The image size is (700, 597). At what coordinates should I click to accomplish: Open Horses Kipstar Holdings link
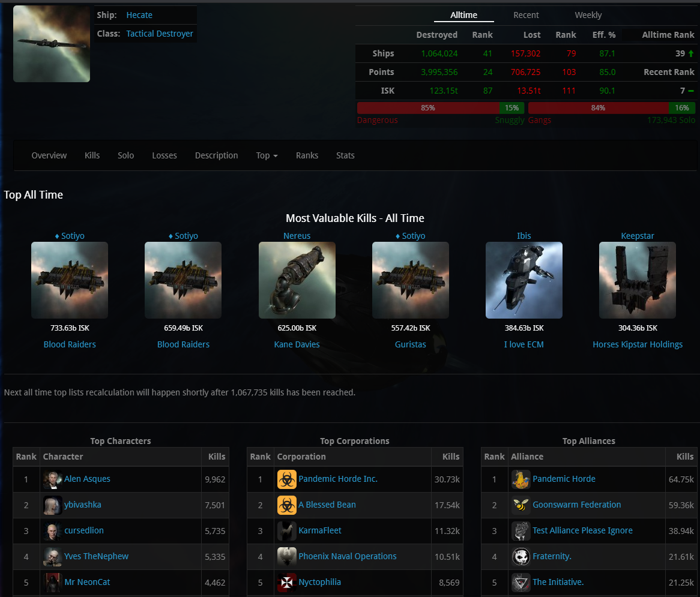(638, 344)
